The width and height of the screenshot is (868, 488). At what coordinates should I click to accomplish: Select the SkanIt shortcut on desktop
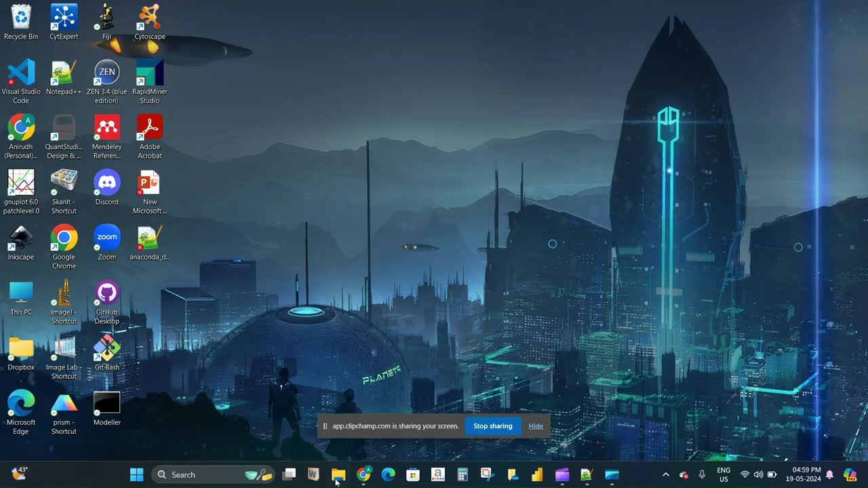click(x=64, y=192)
